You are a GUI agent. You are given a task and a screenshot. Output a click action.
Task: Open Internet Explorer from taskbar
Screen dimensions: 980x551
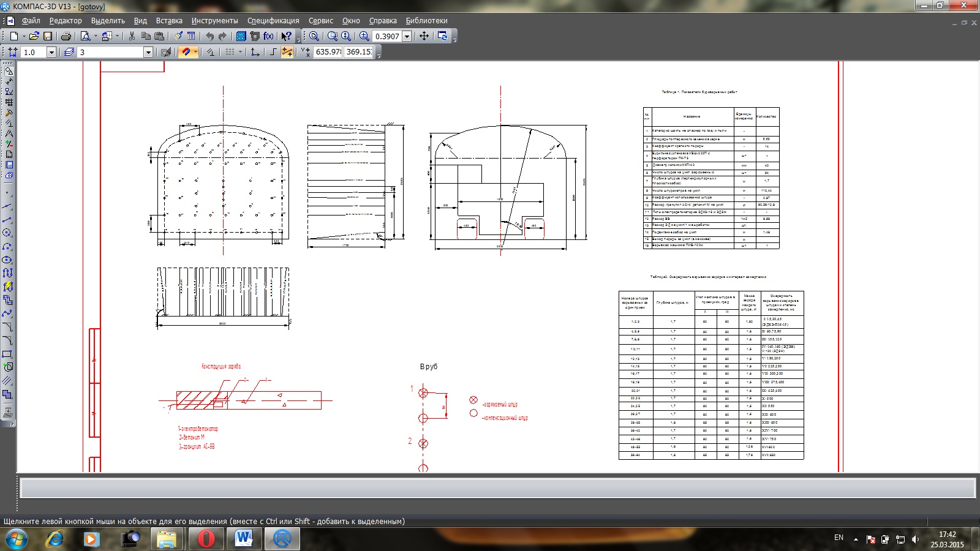54,539
